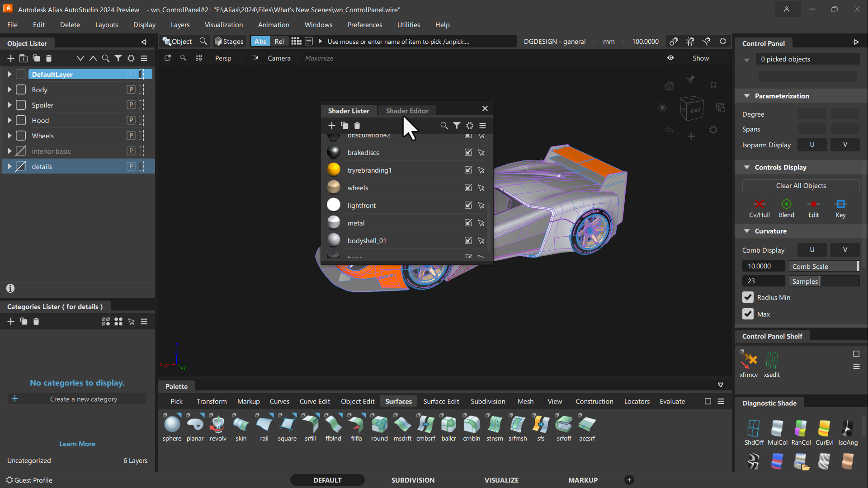Screen dimensions: 868x488
Task: Click the IsoAng diagnostic shade icon
Action: [x=847, y=428]
